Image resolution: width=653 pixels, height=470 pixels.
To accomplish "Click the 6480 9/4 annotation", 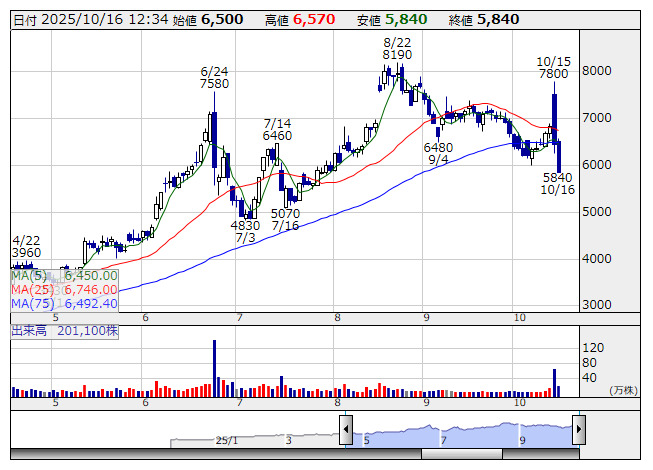I will (x=438, y=154).
